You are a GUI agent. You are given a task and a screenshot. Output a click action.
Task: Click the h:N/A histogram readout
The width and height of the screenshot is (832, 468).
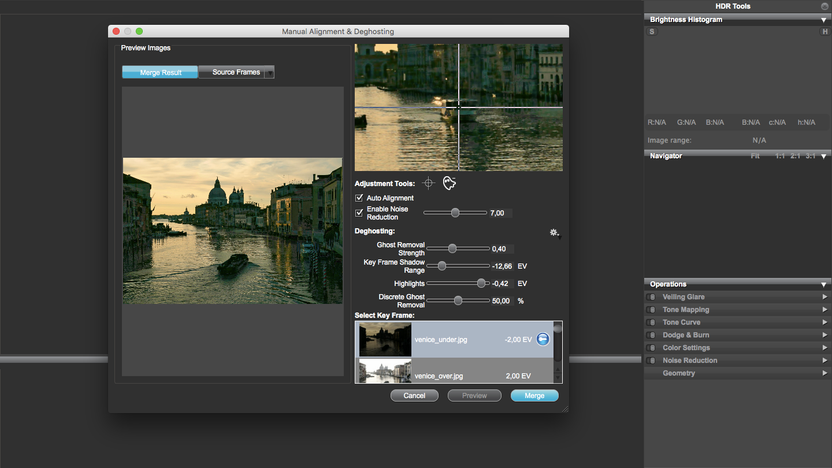(807, 123)
